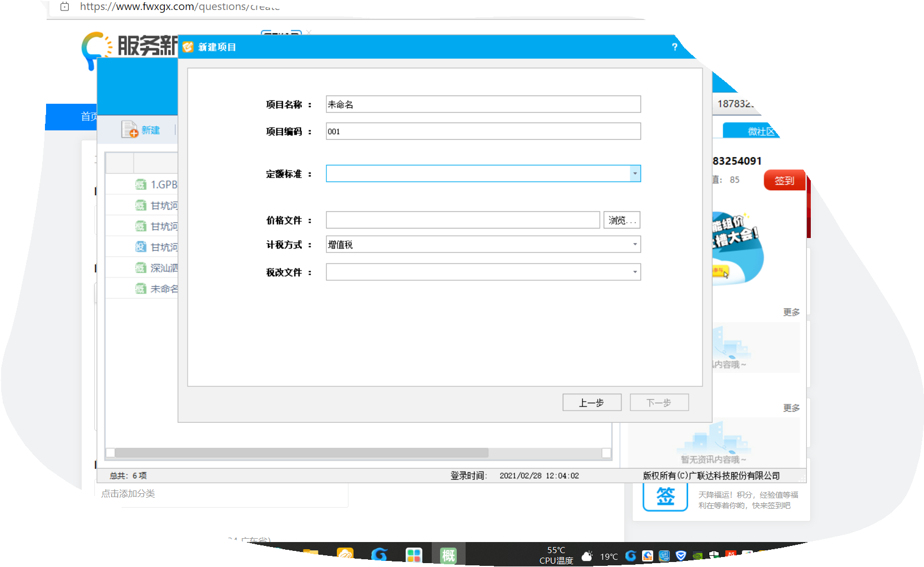Click the 下一步 next step button
Screen dimensions: 924x567
pos(659,403)
